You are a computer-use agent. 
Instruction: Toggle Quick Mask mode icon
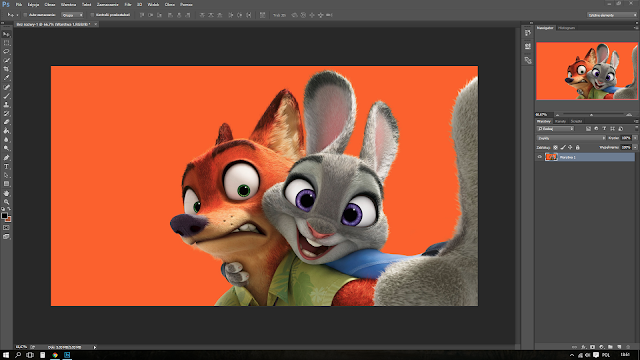click(x=6, y=228)
